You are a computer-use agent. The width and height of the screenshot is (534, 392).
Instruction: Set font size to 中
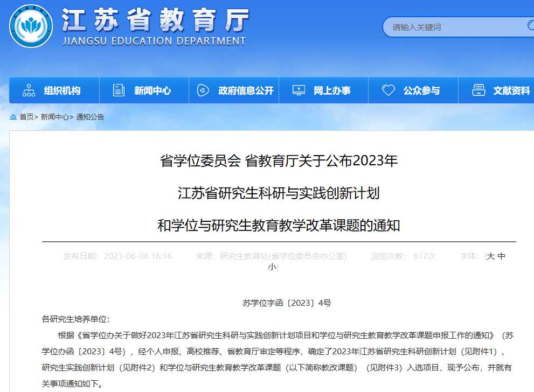coord(501,256)
